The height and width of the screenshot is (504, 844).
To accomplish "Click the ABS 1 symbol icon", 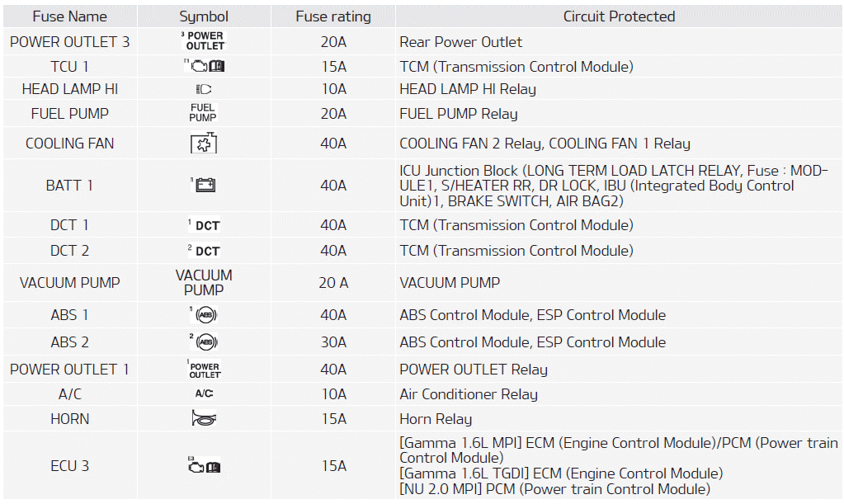I will (205, 315).
